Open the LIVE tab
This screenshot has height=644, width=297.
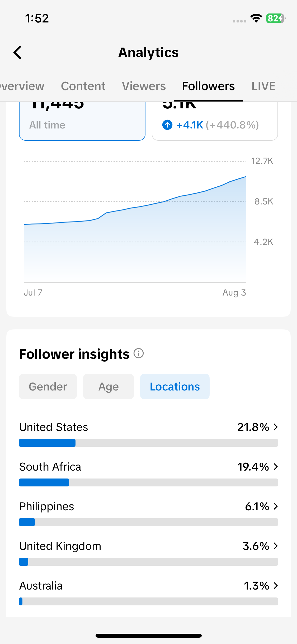[263, 86]
